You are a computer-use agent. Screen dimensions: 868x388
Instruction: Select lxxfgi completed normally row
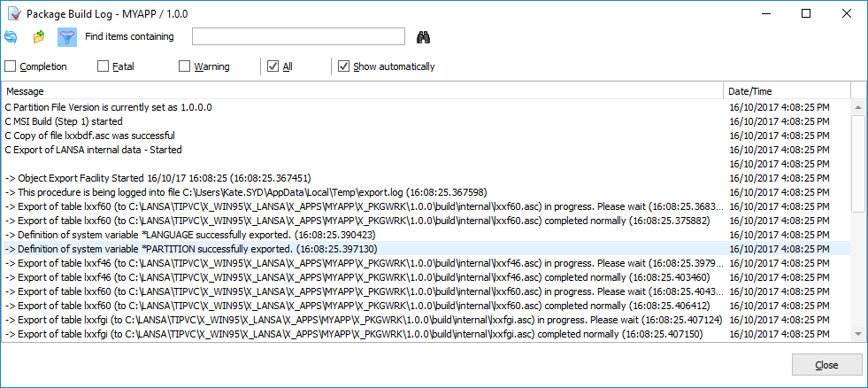(426, 334)
